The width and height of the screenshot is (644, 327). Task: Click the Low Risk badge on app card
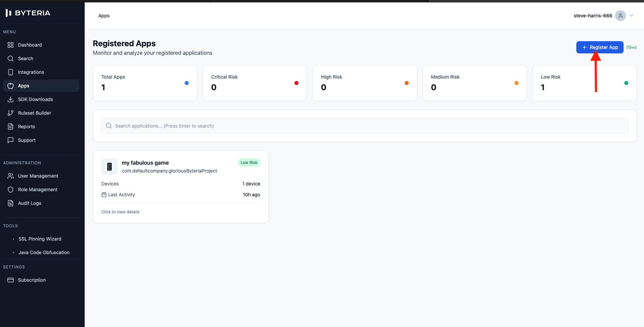coord(249,163)
